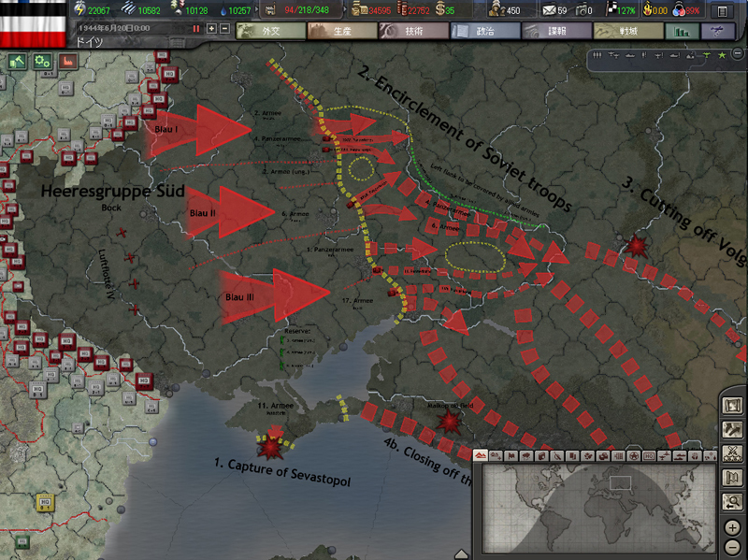The width and height of the screenshot is (748, 560).
Task: Click the manpower soldier icon showing 450
Action: point(496,9)
